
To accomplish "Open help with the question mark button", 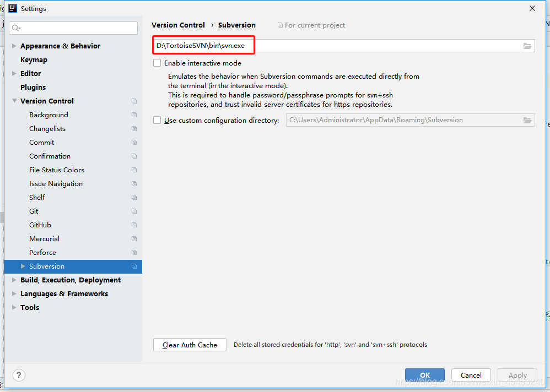I will pyautogui.click(x=19, y=375).
